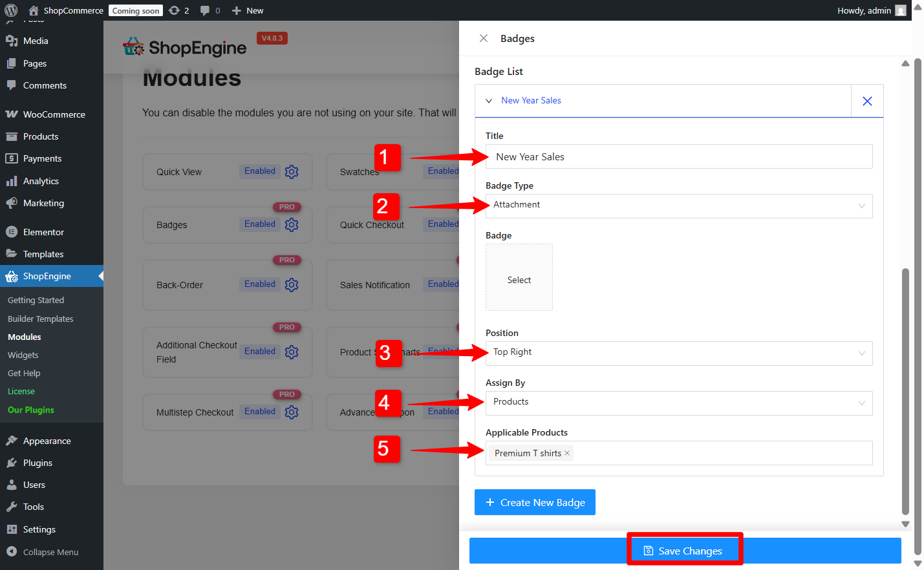
Task: Click the Users person icon
Action: 12,485
